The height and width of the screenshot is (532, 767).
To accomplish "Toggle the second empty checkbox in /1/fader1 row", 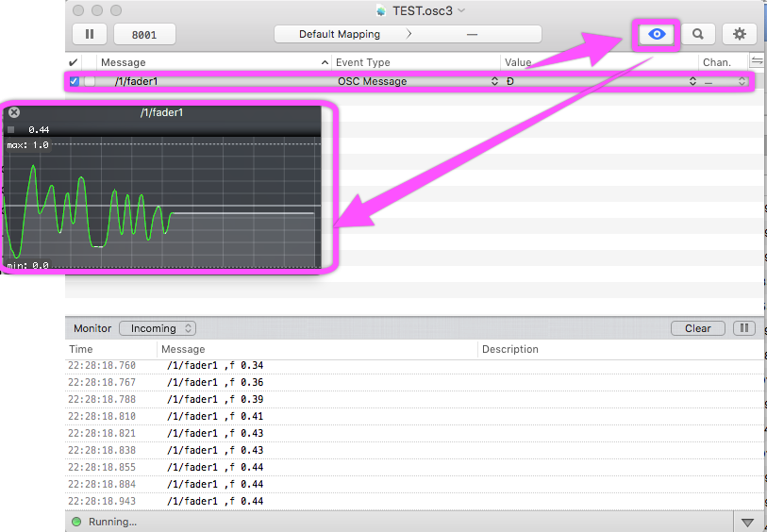I will coord(90,82).
